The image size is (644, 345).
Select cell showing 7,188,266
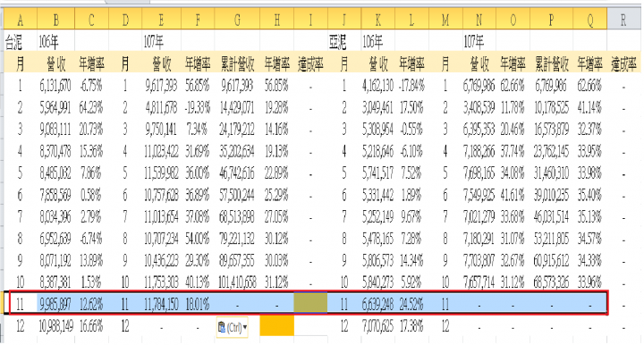coord(479,151)
